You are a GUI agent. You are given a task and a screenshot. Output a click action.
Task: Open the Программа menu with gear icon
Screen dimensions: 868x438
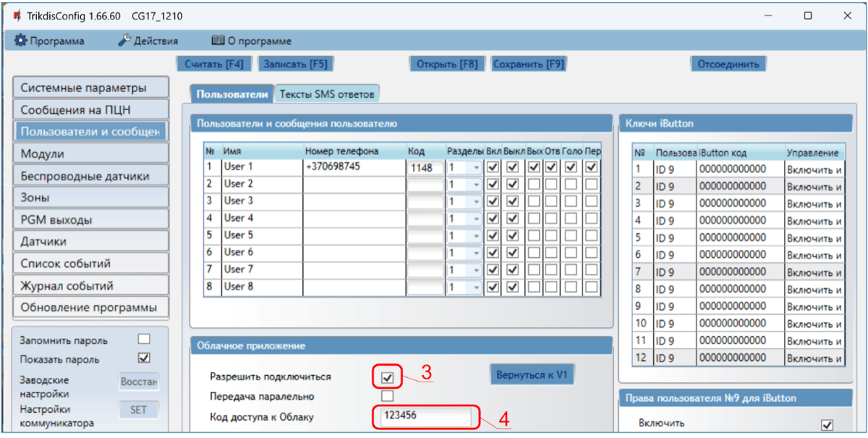pos(49,41)
